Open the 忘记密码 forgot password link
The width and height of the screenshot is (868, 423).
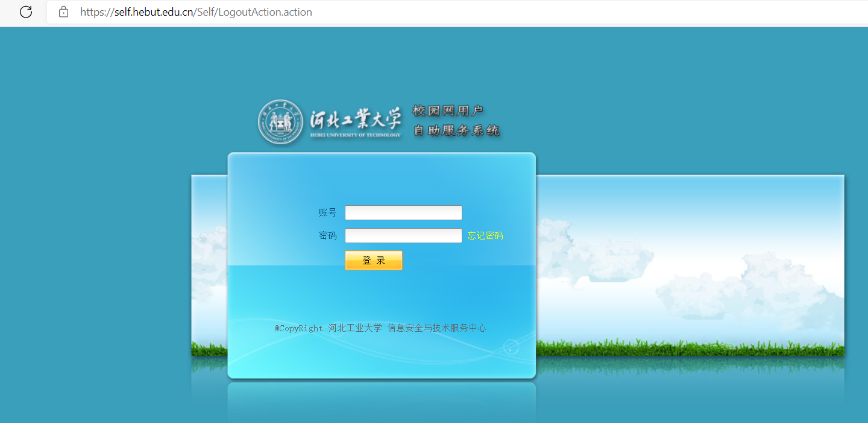485,235
